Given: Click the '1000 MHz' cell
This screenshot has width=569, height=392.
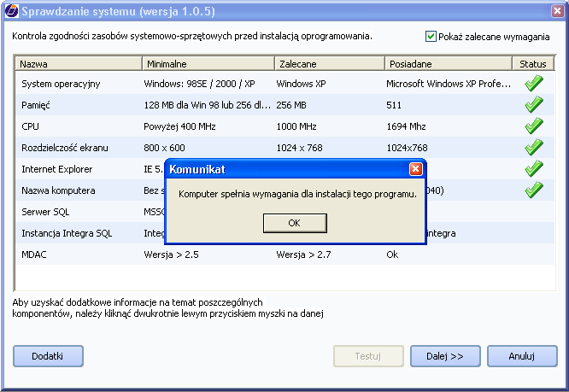Looking at the screenshot, I should 296,126.
